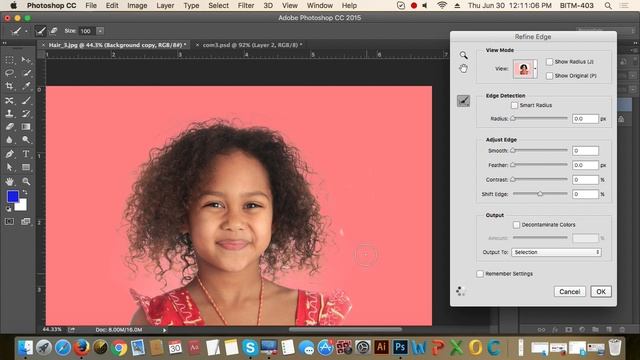Select the Lasso tool
Viewport: 640px width, 360px height.
pyautogui.click(x=9, y=73)
